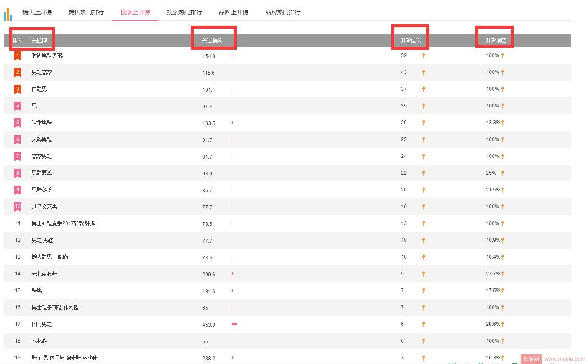The height and width of the screenshot is (364, 588).
Task: Click keyword 男士布鞋夏季2017新款 韩版
Action: [x=63, y=223]
